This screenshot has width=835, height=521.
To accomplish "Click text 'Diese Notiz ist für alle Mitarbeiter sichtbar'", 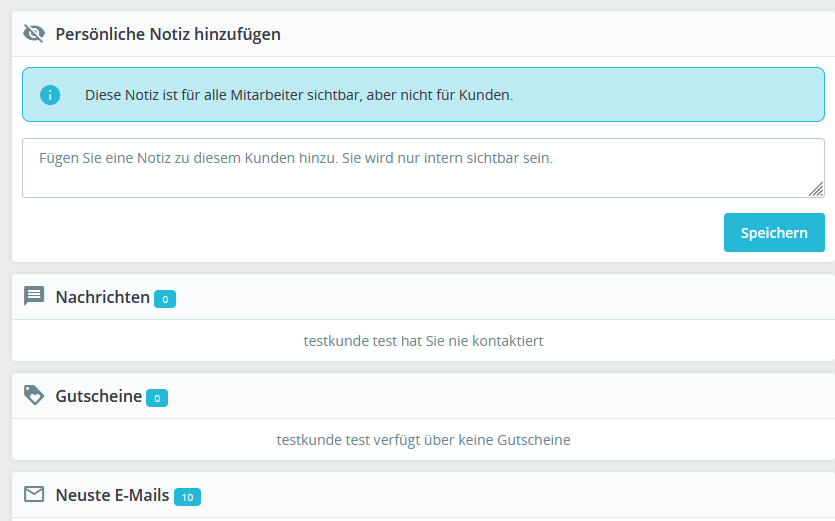I will [x=222, y=95].
